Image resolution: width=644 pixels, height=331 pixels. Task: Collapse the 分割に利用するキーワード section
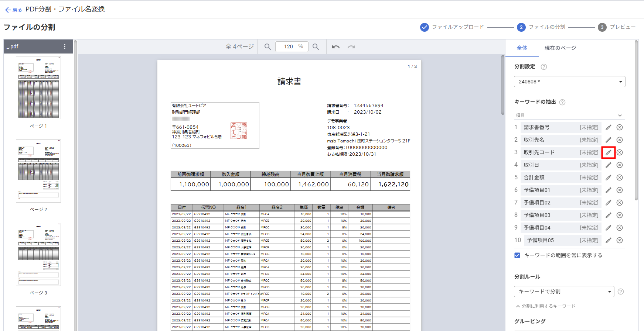[x=545, y=306]
